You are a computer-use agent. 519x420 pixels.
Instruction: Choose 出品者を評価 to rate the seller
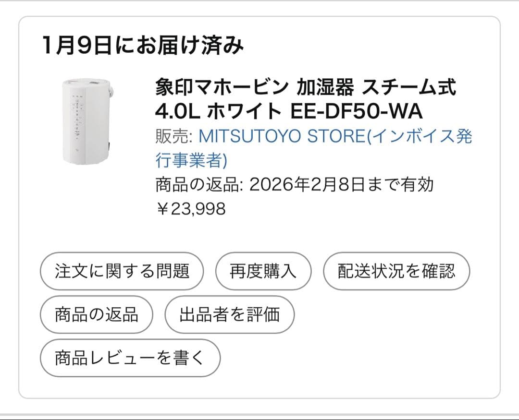pos(229,314)
